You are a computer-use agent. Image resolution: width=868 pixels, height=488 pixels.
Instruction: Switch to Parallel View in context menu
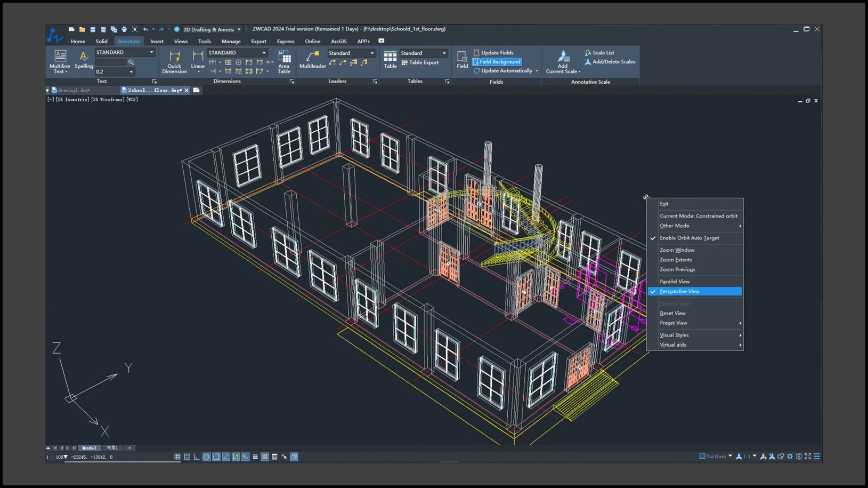[675, 282]
